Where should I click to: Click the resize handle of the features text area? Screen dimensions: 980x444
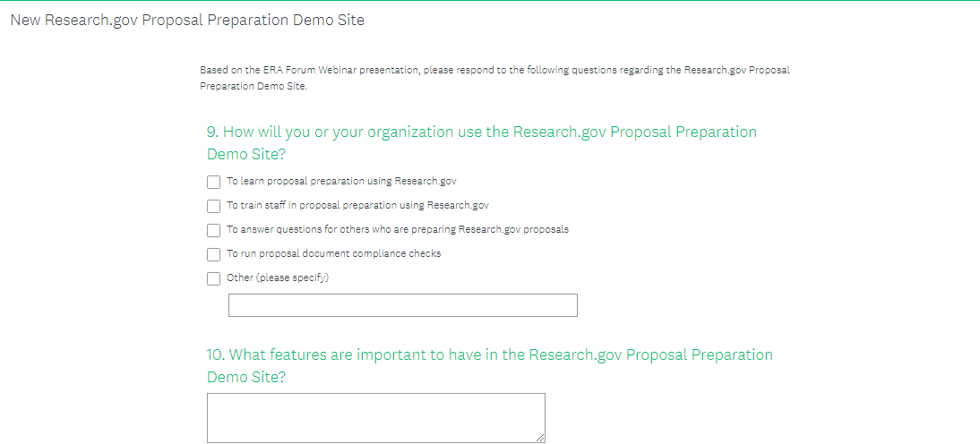coord(540,438)
